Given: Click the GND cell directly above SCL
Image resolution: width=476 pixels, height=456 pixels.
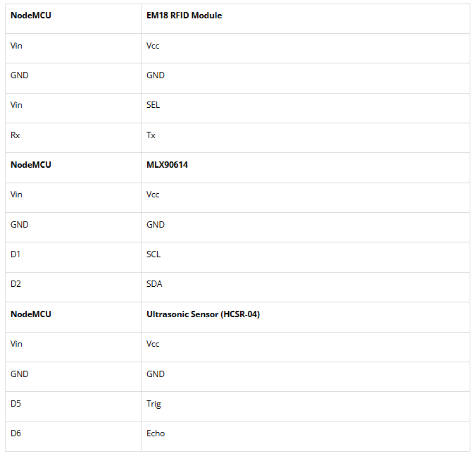Looking at the screenshot, I should pos(156,225).
